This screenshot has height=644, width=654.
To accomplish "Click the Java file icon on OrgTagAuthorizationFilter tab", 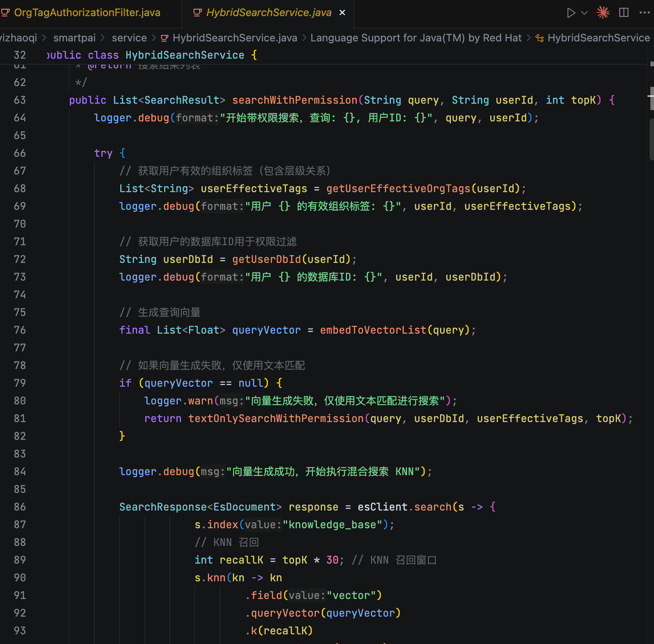I will click(x=5, y=12).
